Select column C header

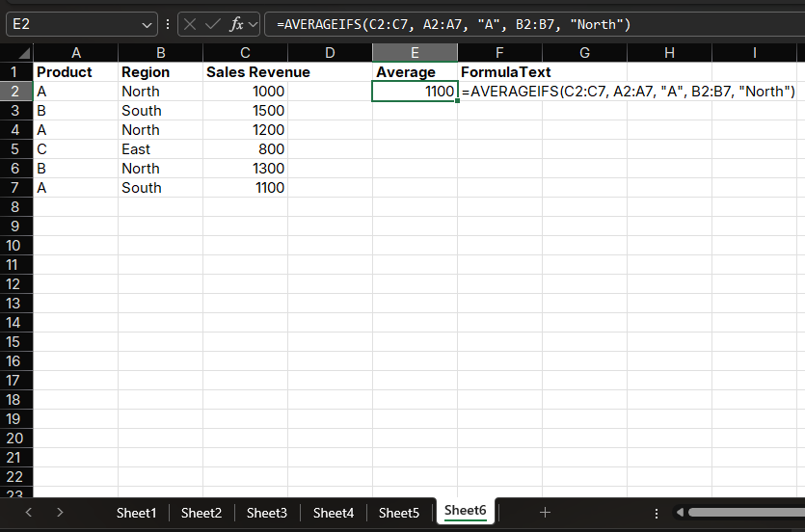point(246,53)
